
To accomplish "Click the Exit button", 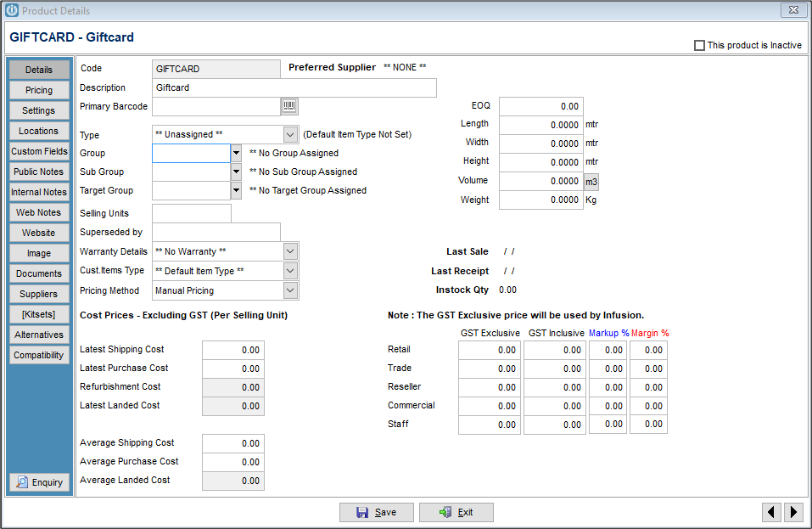I will coord(456,512).
